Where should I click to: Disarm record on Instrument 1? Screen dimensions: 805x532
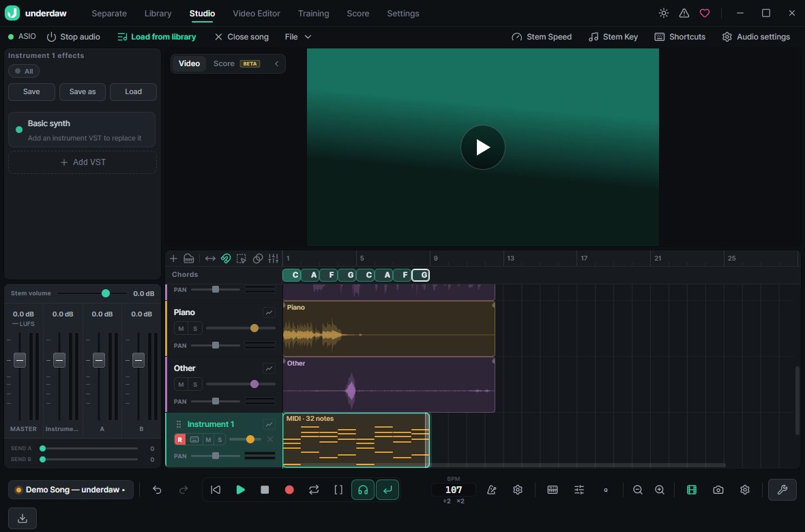[179, 439]
